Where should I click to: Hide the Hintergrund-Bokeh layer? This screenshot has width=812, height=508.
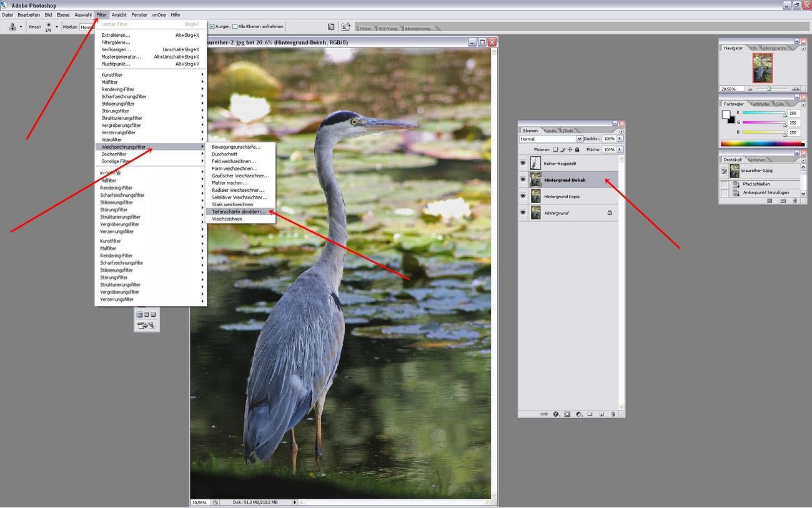click(523, 180)
